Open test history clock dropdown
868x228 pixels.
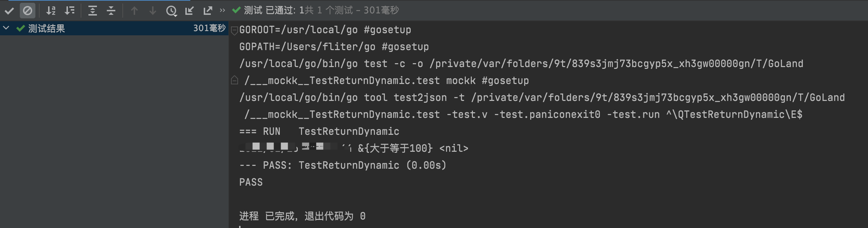click(172, 11)
